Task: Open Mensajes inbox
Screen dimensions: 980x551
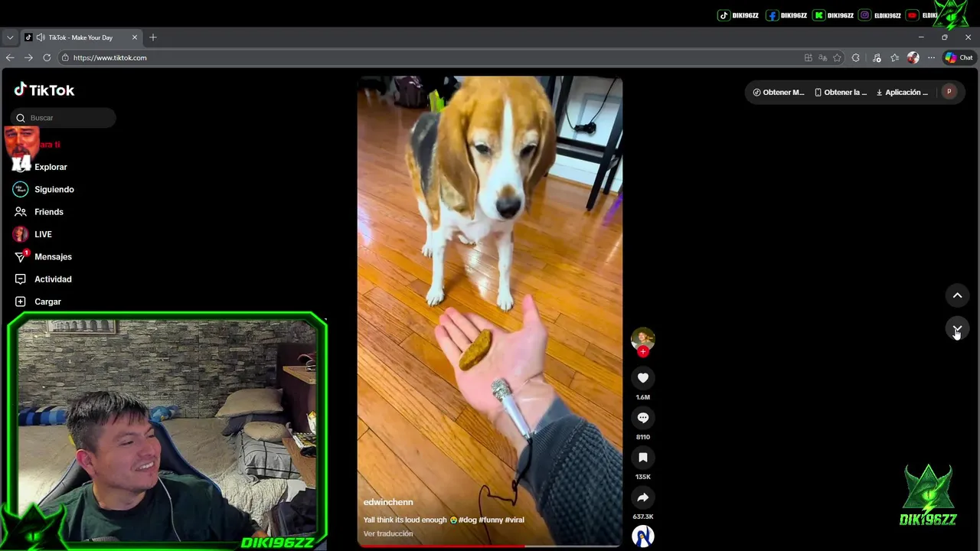Action: click(53, 256)
